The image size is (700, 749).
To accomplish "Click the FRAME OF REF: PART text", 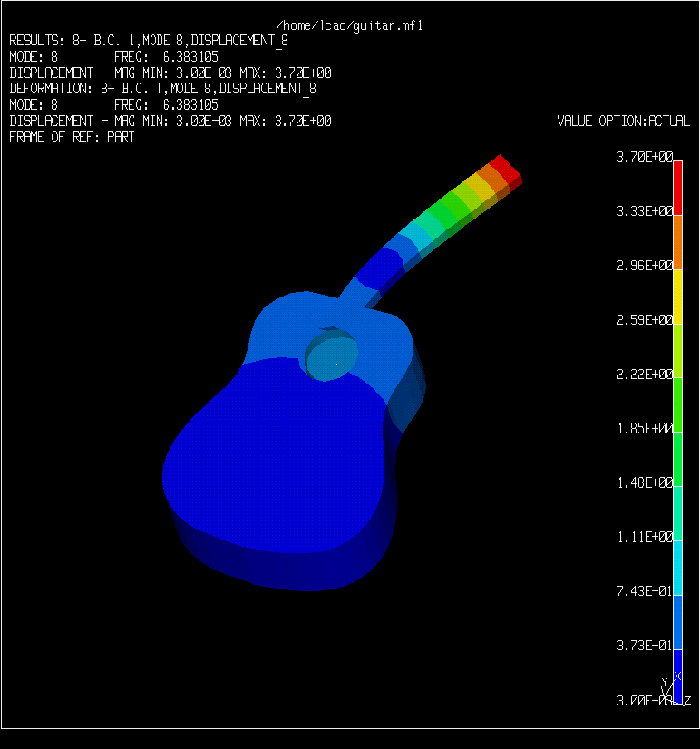I will point(72,138).
